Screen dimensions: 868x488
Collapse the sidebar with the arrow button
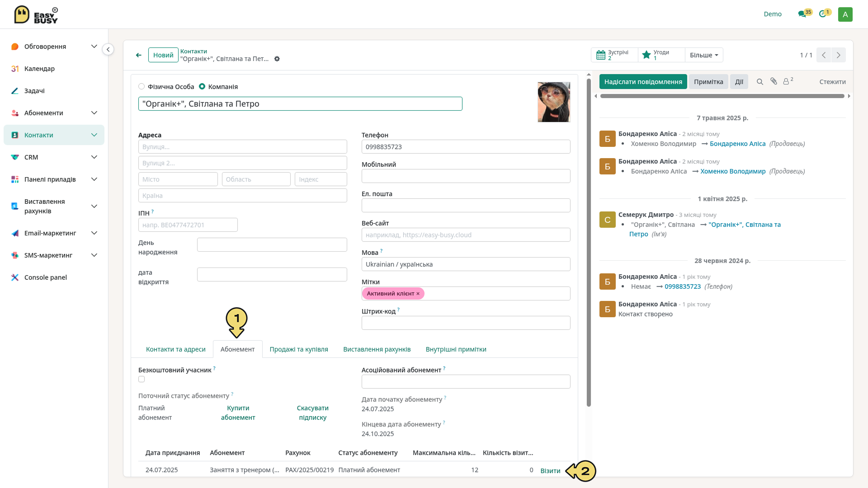click(108, 49)
